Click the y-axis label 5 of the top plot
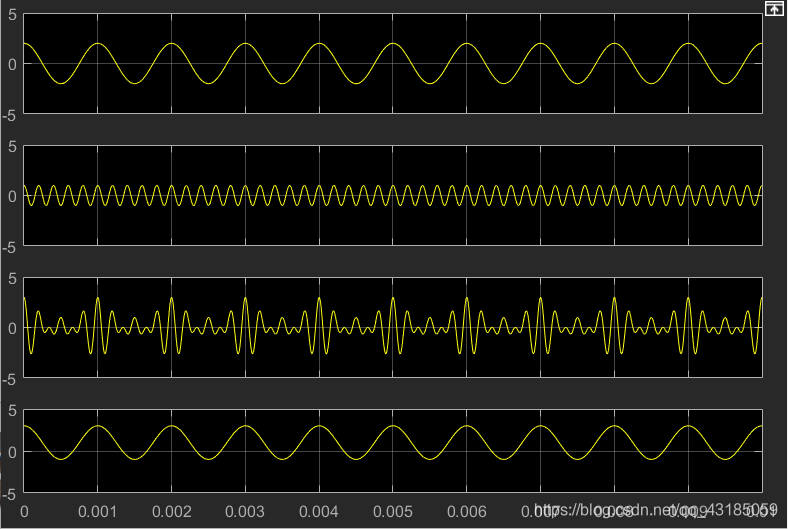This screenshot has width=788, height=529. pyautogui.click(x=12, y=15)
